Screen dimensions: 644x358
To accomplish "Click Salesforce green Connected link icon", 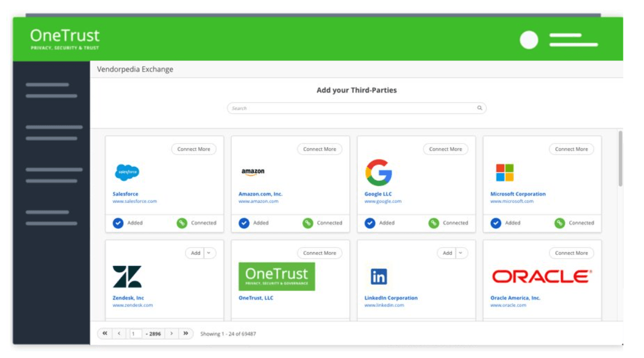I will (x=182, y=223).
